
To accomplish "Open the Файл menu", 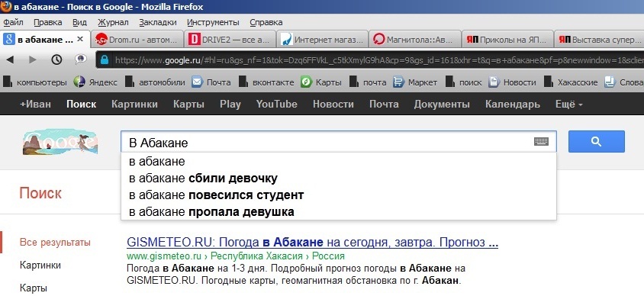I will click(13, 22).
